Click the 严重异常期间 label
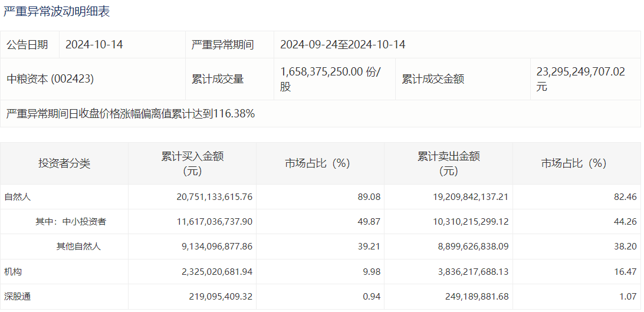 (x=222, y=45)
